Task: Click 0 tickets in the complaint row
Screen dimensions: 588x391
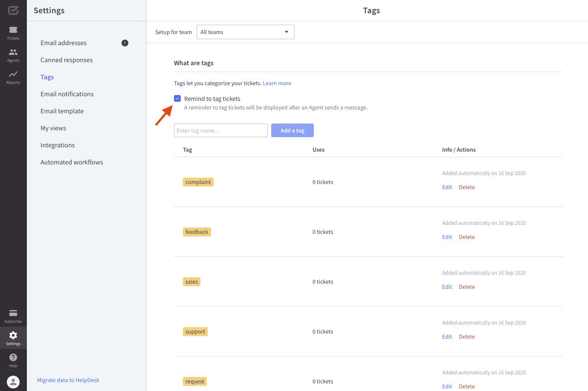Action: pyautogui.click(x=323, y=182)
